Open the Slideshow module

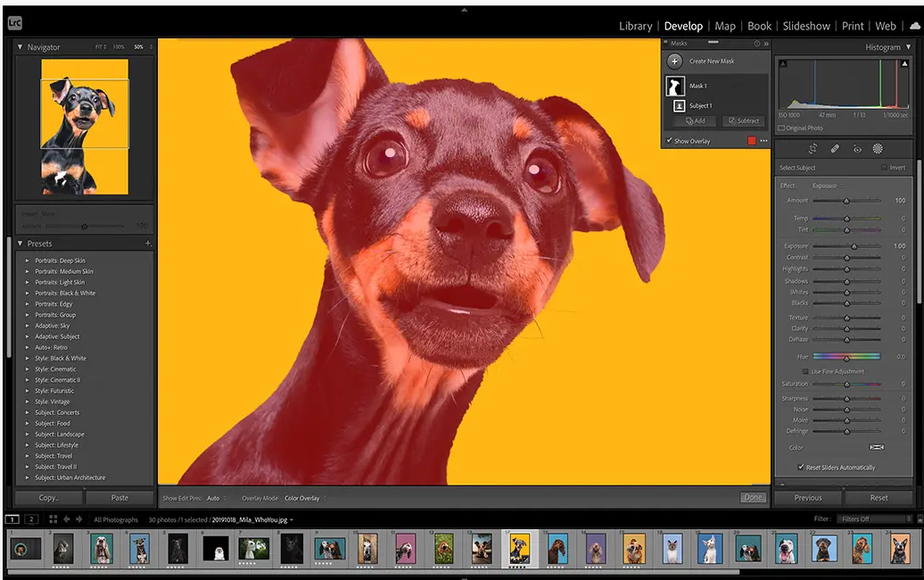806,26
